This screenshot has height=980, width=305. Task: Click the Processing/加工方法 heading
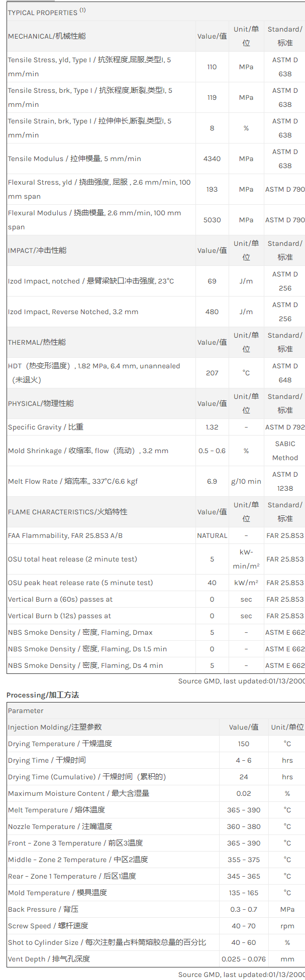43,695
